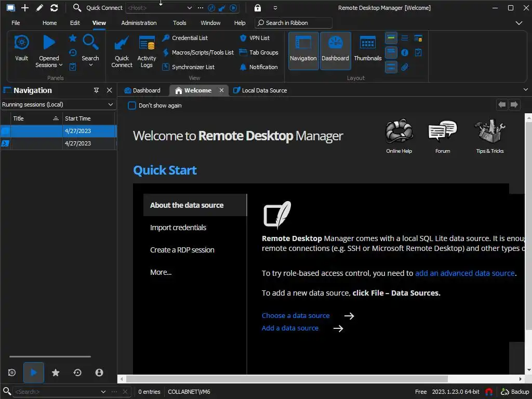This screenshot has height=399, width=532.
Task: Select Import credentials in Quick Start
Action: [178, 228]
